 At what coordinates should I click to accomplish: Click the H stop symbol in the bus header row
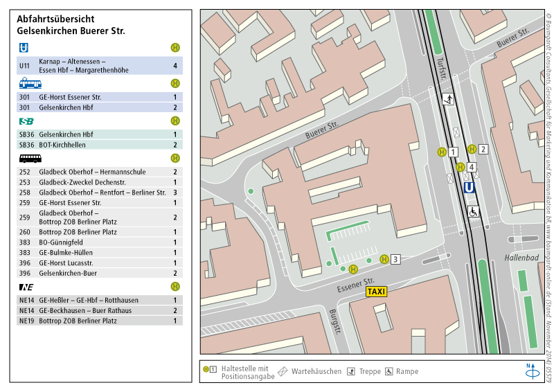tap(175, 158)
